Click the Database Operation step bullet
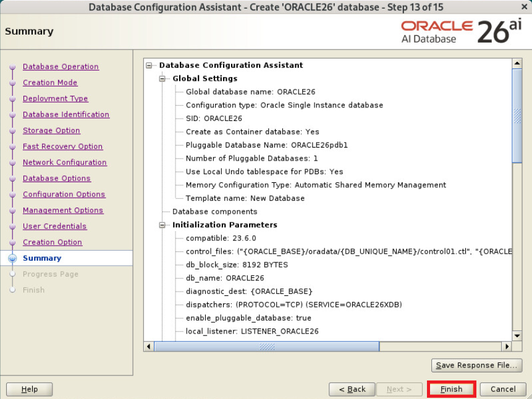The height and width of the screenshot is (399, 532). (12, 67)
